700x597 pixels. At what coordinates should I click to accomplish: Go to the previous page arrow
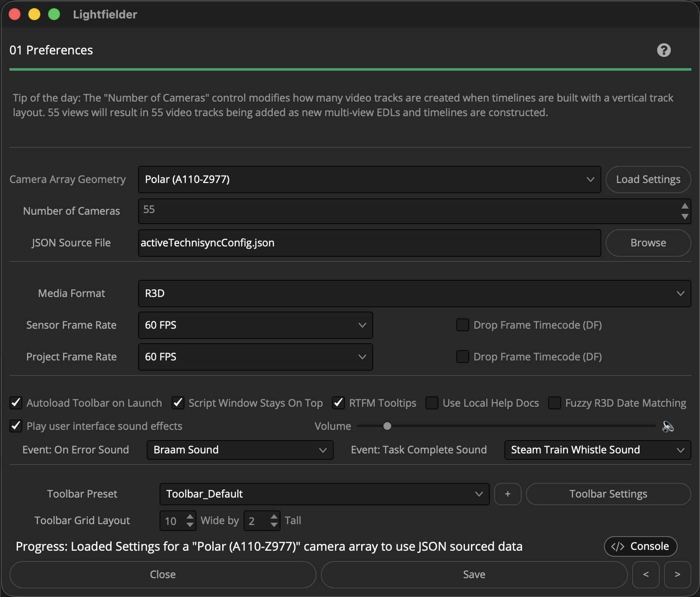coord(646,574)
